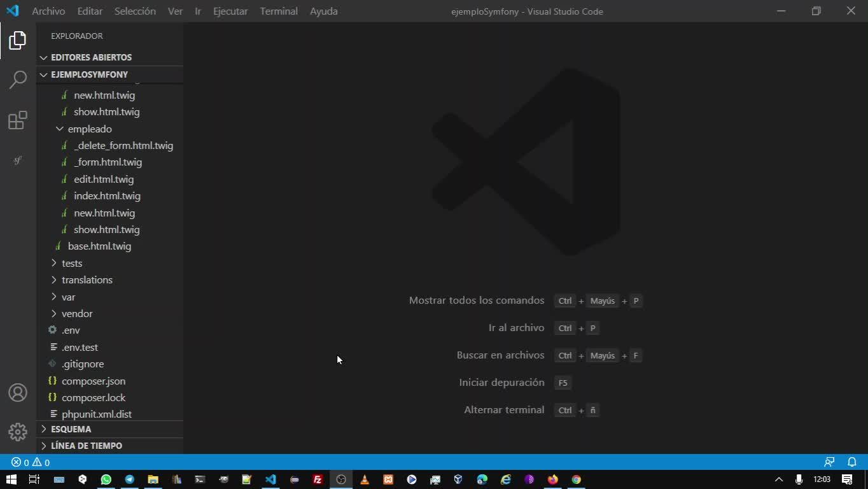868x489 pixels.
Task: Open the Manage gear icon
Action: click(18, 432)
